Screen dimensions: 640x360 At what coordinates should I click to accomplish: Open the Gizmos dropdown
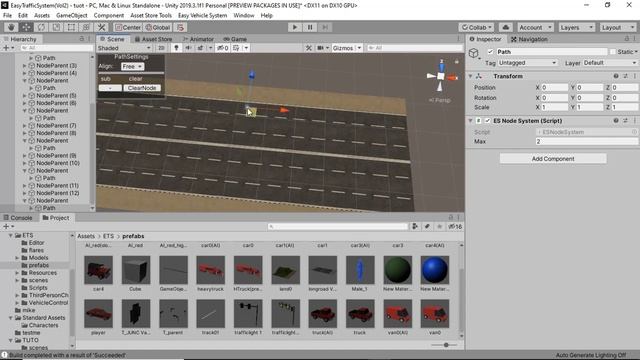click(347, 48)
